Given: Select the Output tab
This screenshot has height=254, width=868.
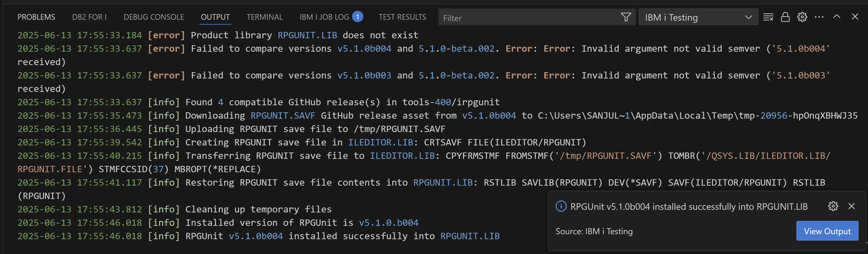Looking at the screenshot, I should [x=215, y=17].
